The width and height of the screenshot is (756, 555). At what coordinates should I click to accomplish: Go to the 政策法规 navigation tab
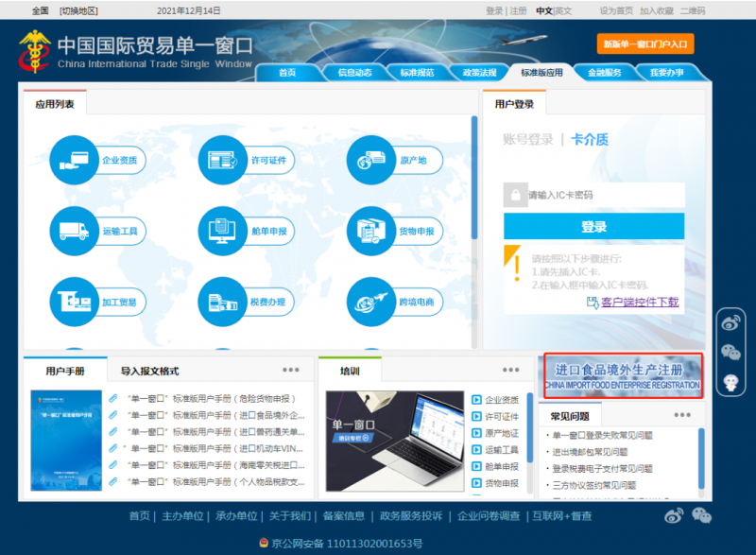click(x=479, y=73)
